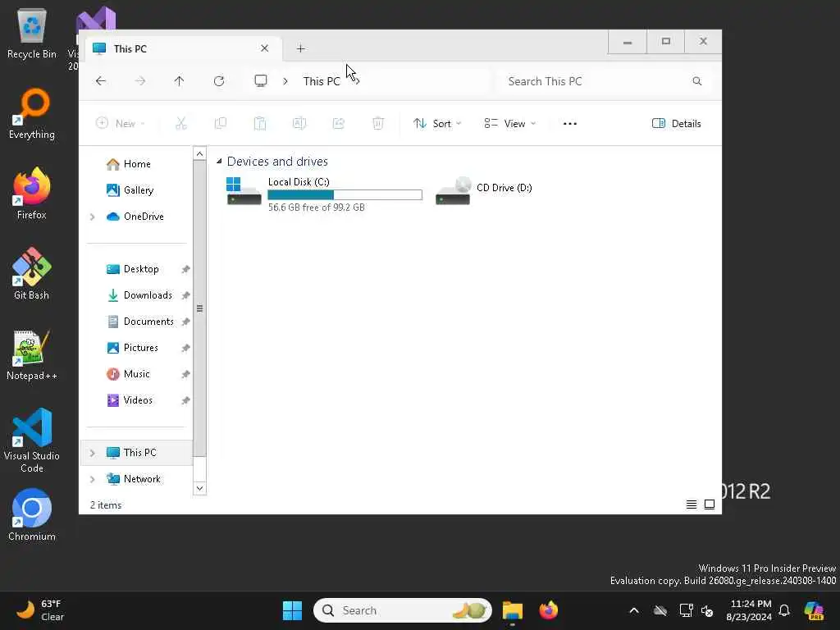Image resolution: width=840 pixels, height=630 pixels.
Task: Open the weather widget showing 63°F
Action: [40, 610]
